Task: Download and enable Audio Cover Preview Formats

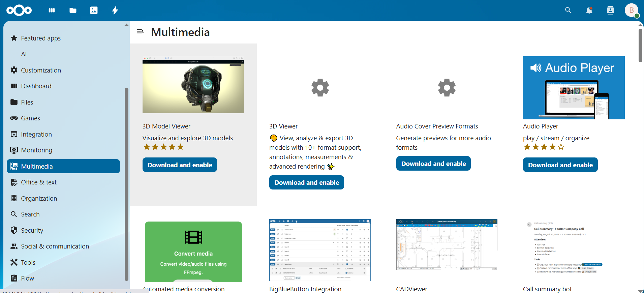Action: (x=433, y=164)
